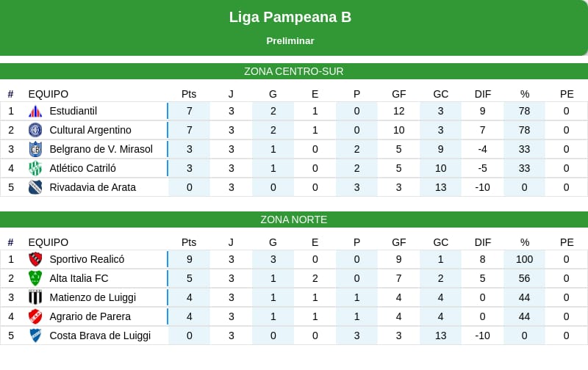Click the Agrario de Parera red crest
Viewport: 588px width, 370px height.
[x=35, y=317]
